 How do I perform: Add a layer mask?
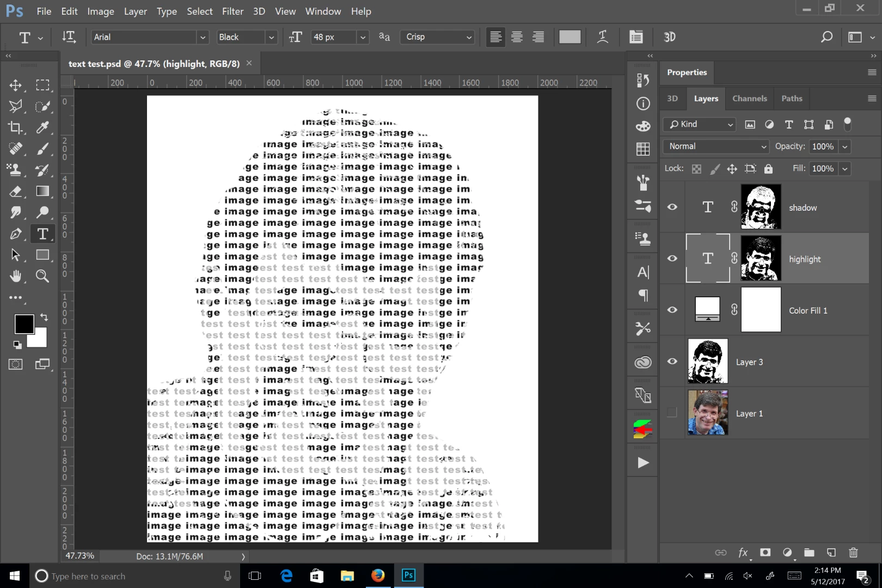click(765, 553)
